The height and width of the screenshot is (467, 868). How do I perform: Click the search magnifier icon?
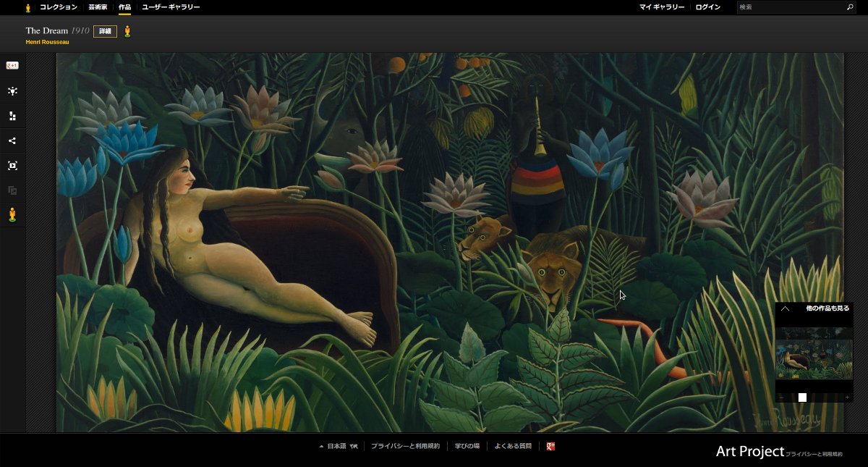pos(850,7)
